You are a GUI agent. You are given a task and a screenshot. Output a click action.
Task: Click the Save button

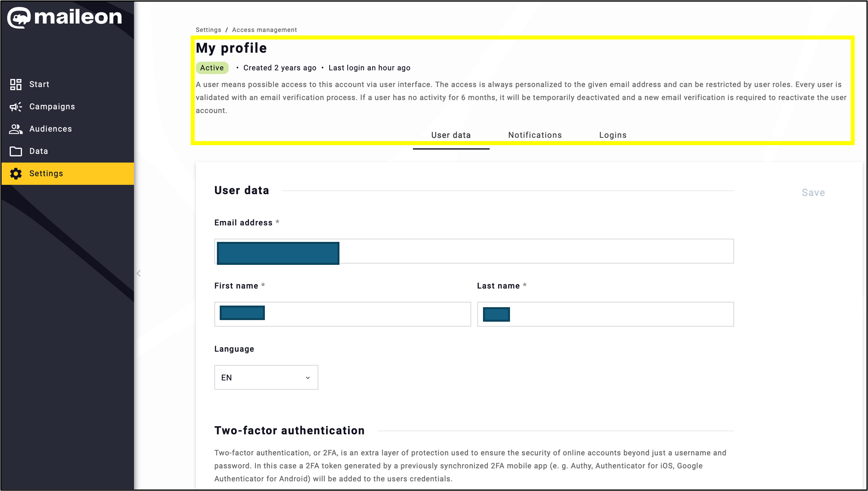pos(813,192)
